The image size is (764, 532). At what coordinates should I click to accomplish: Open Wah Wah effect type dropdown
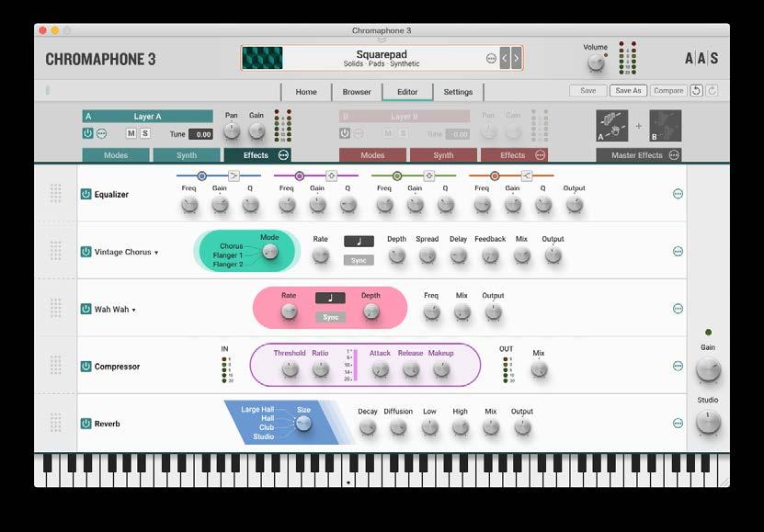[x=115, y=310]
